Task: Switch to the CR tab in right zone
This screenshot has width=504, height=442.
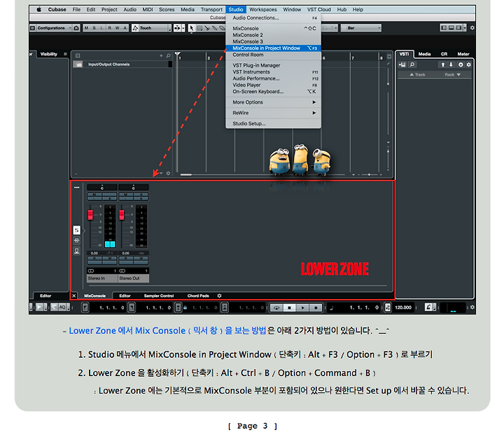Action: 444,54
